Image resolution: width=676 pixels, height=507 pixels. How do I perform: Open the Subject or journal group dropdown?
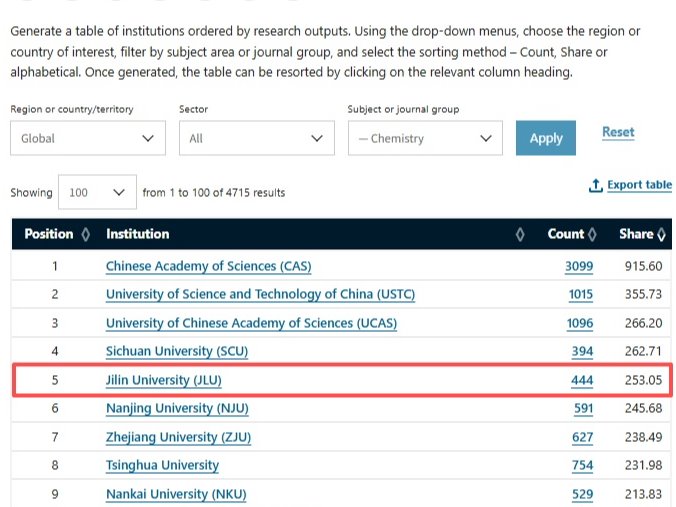425,138
